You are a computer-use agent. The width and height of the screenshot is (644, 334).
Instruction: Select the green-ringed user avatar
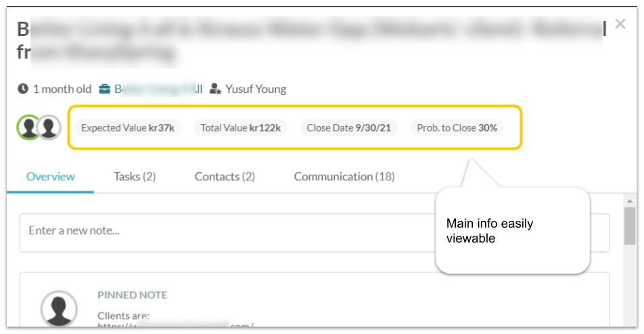pos(29,127)
